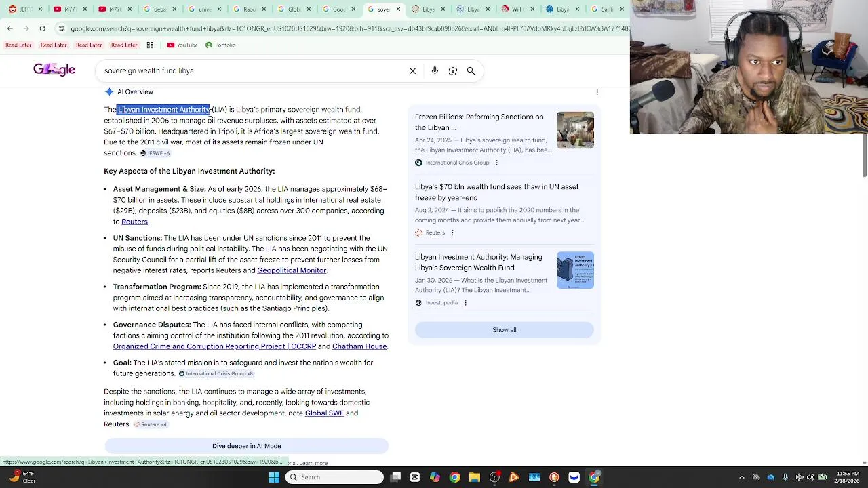Close the JEFF tab
This screenshot has width=868, height=488.
pyautogui.click(x=41, y=9)
